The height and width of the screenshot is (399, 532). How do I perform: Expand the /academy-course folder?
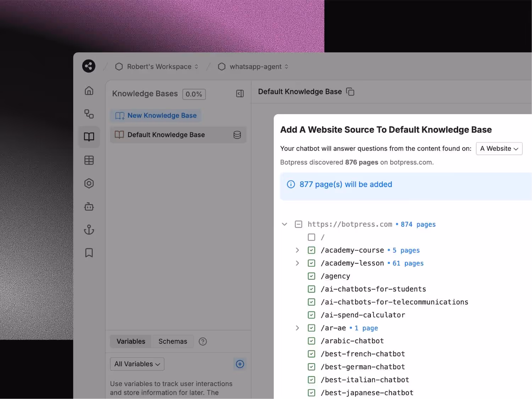tap(297, 250)
